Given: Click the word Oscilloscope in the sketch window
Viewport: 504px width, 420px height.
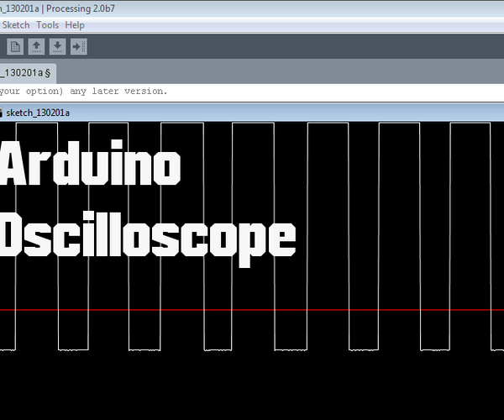Looking at the screenshot, I should (x=147, y=238).
